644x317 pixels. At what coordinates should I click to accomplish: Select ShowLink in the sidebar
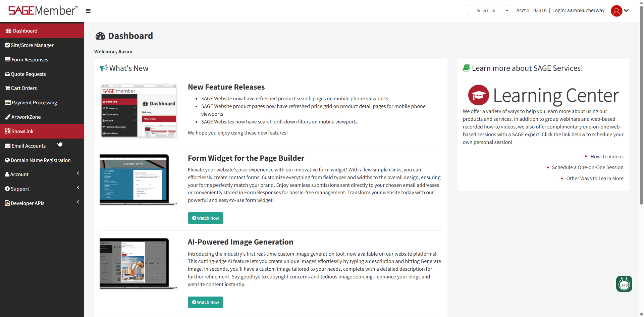pos(22,131)
